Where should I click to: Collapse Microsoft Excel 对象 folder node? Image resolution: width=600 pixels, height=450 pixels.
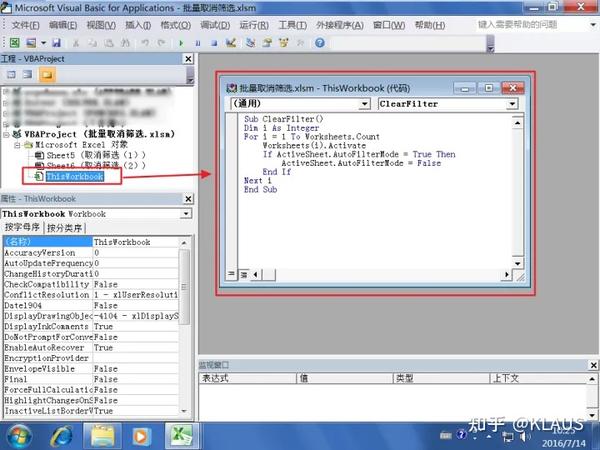(x=17, y=145)
